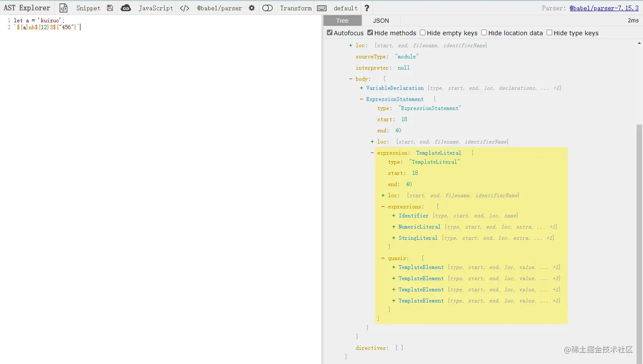Click the tree panel scrollbar thumb
The image size is (643, 364).
[x=639, y=244]
